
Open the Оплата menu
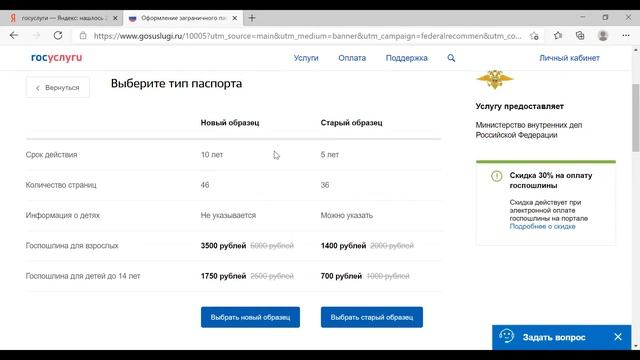[x=352, y=58]
